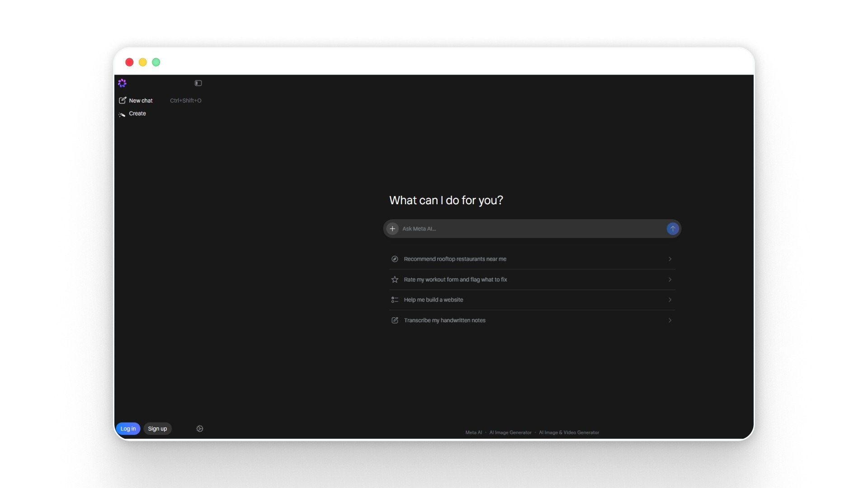This screenshot has height=488, width=868.
Task: Open the Meta AI footer link
Action: pyautogui.click(x=474, y=432)
